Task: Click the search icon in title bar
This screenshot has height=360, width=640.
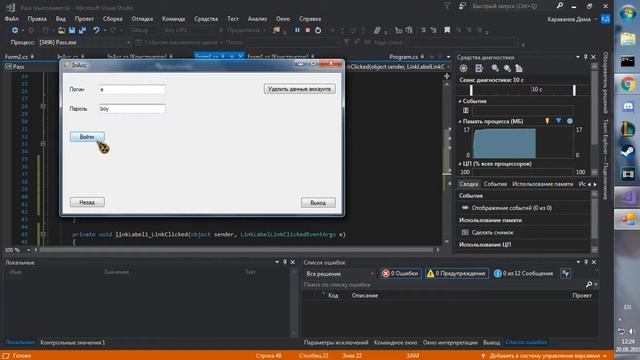Action: point(560,6)
